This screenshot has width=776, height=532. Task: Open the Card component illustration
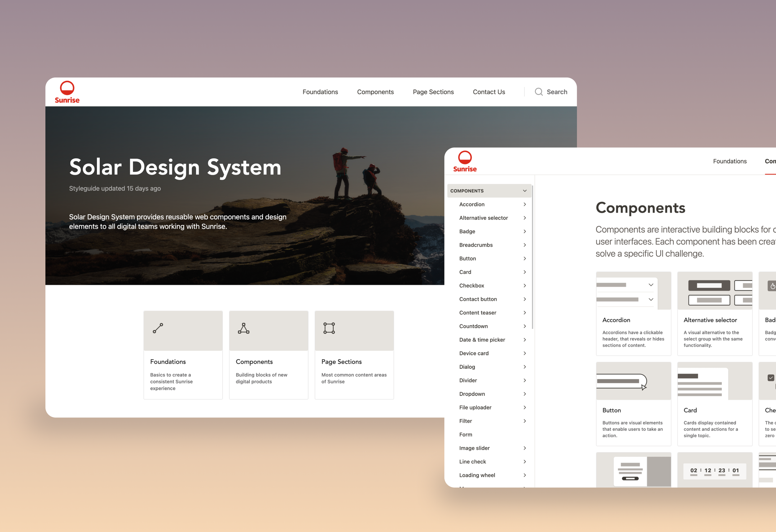click(x=715, y=381)
